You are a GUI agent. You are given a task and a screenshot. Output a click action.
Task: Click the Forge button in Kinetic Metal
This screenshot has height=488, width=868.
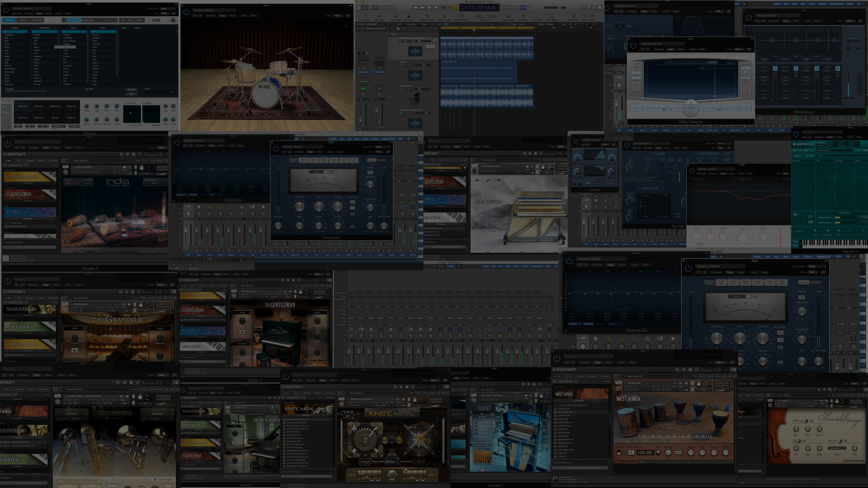[x=365, y=462]
